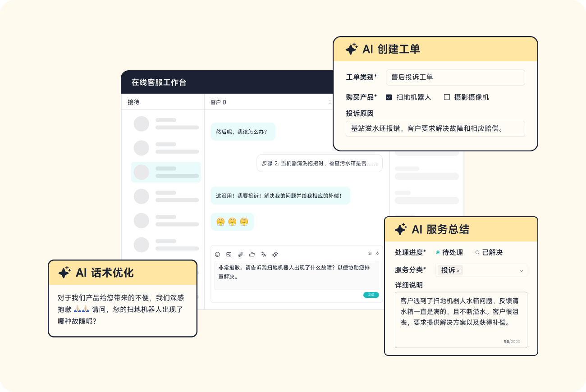Click the 接待 tab in left panel
This screenshot has height=392, width=586.
pos(133,102)
